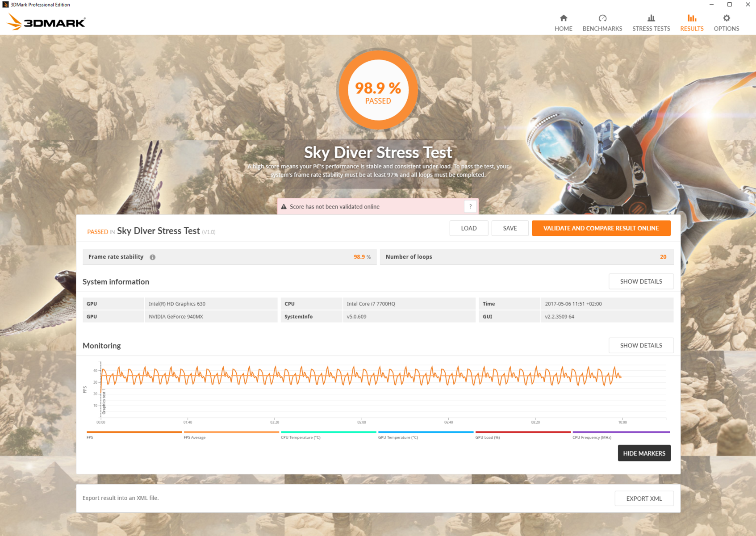The width and height of the screenshot is (756, 536).
Task: Click the SAVE button
Action: [x=510, y=228]
